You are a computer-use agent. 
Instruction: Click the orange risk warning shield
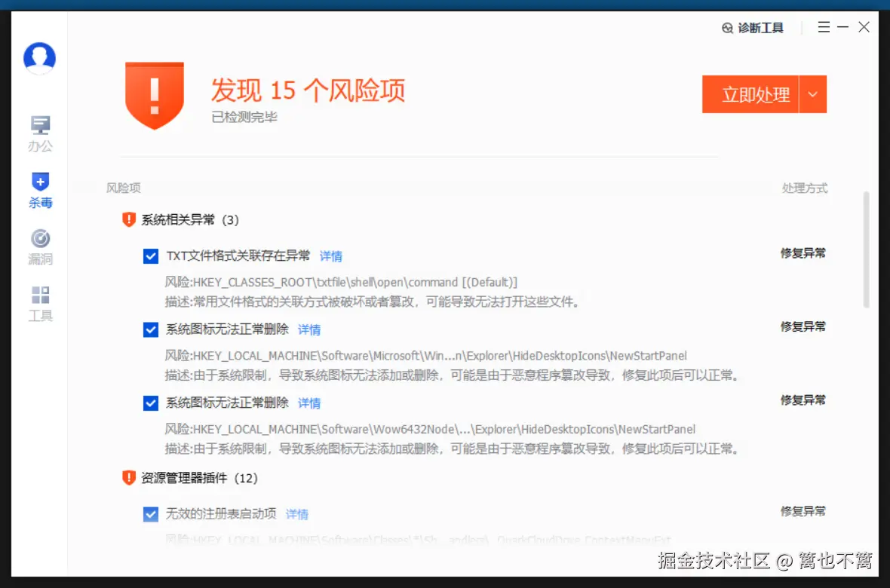click(x=155, y=95)
